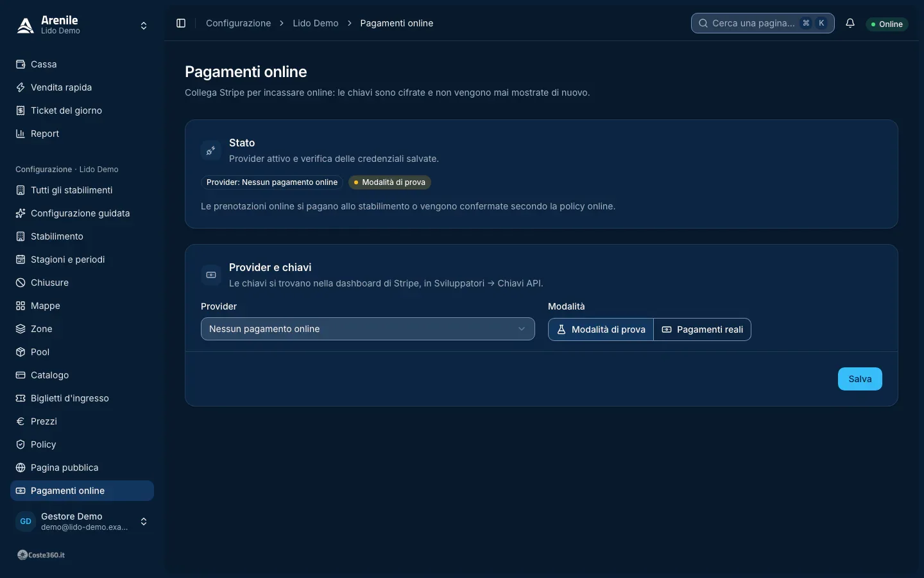This screenshot has width=924, height=578.
Task: Click the Stato plug icon
Action: pos(210,151)
